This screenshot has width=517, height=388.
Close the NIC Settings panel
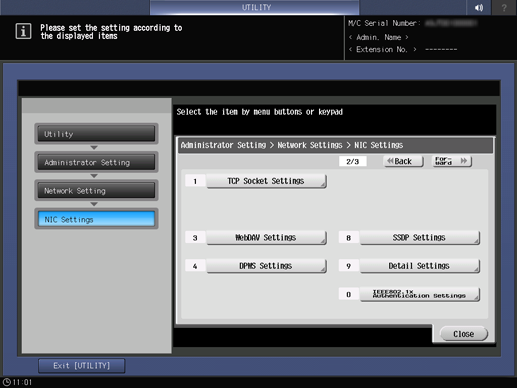(464, 334)
